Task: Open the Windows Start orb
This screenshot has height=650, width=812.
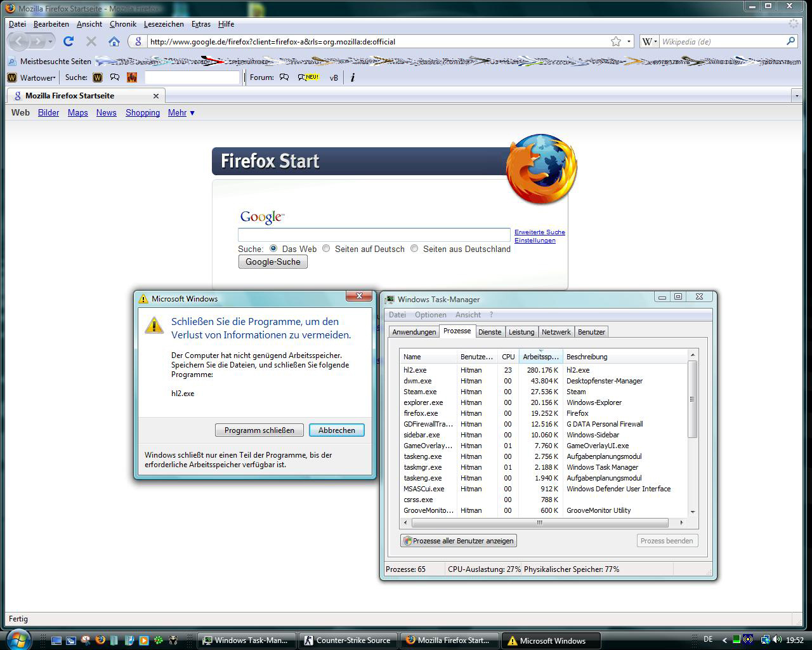Action: click(x=17, y=638)
